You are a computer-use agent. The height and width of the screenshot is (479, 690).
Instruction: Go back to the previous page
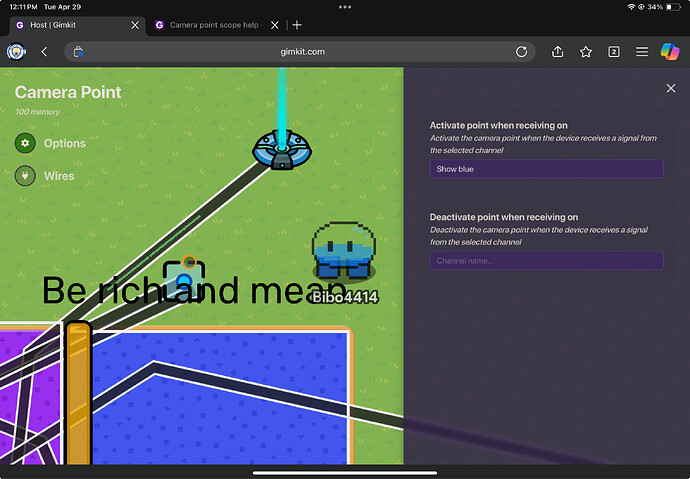(x=44, y=51)
